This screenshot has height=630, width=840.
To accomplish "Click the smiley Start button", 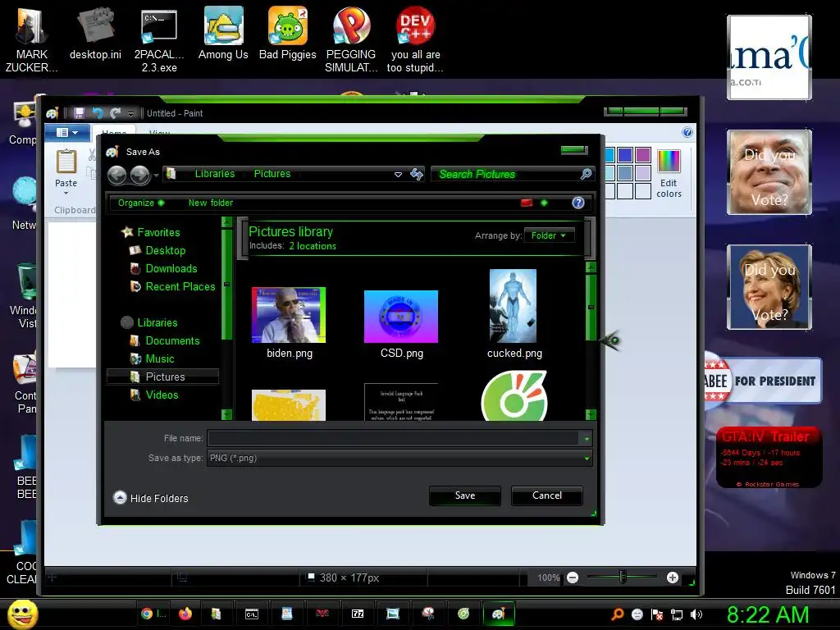I will click(x=22, y=614).
